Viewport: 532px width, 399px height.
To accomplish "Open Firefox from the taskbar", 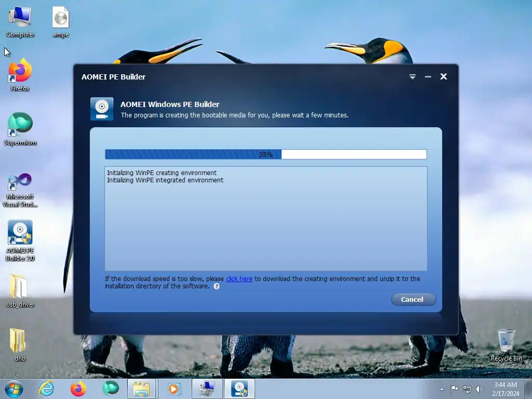I will [x=78, y=389].
